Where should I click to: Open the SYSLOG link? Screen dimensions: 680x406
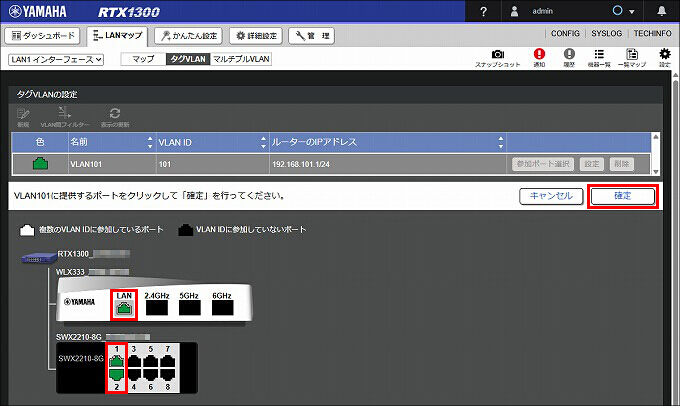[x=606, y=33]
